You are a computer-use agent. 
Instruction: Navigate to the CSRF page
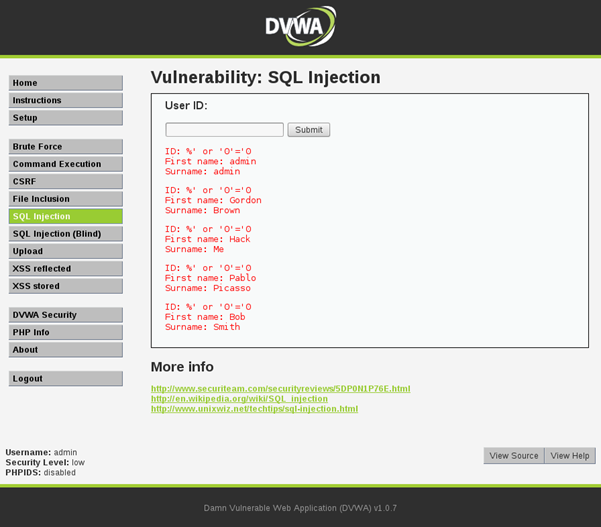point(66,182)
